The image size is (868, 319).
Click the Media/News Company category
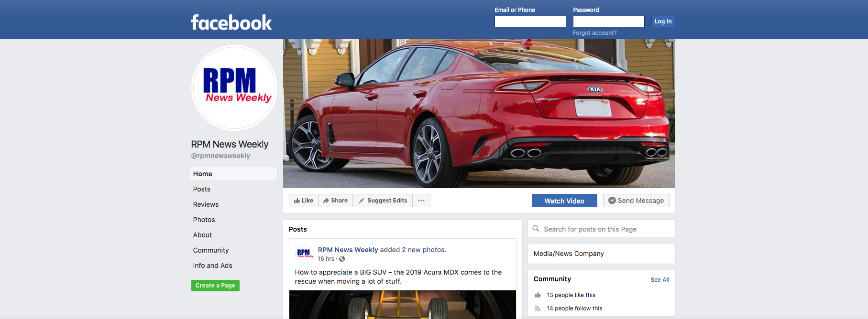pos(569,254)
